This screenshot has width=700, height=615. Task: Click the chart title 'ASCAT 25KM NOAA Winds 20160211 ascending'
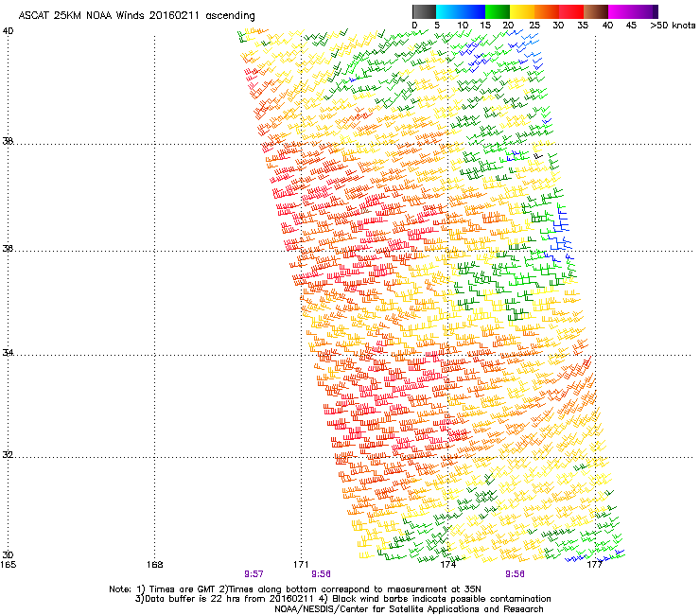(x=136, y=15)
